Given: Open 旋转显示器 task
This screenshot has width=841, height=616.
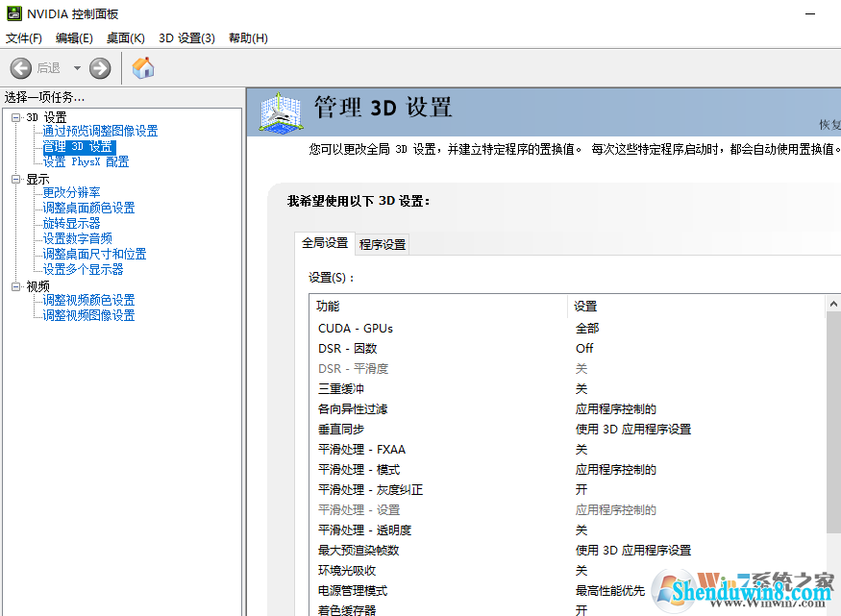Looking at the screenshot, I should [x=71, y=223].
